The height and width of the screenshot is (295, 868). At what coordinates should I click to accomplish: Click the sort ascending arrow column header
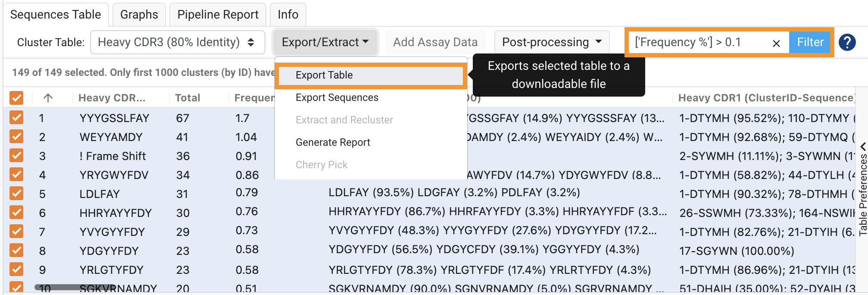click(x=48, y=98)
